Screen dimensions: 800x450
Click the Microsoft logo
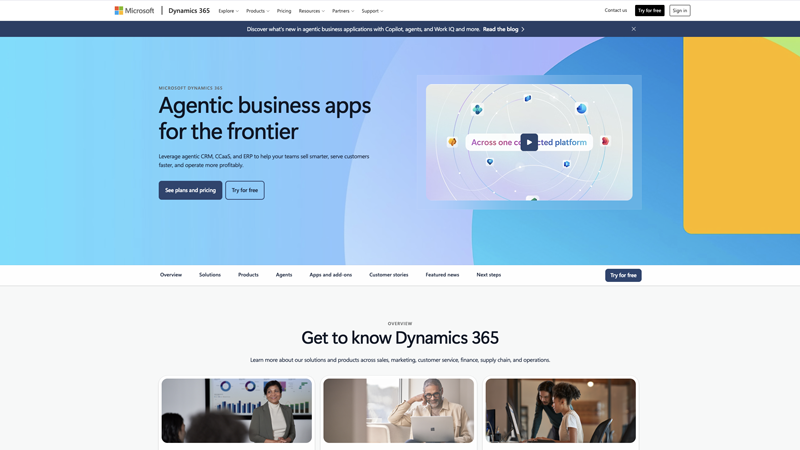point(134,10)
